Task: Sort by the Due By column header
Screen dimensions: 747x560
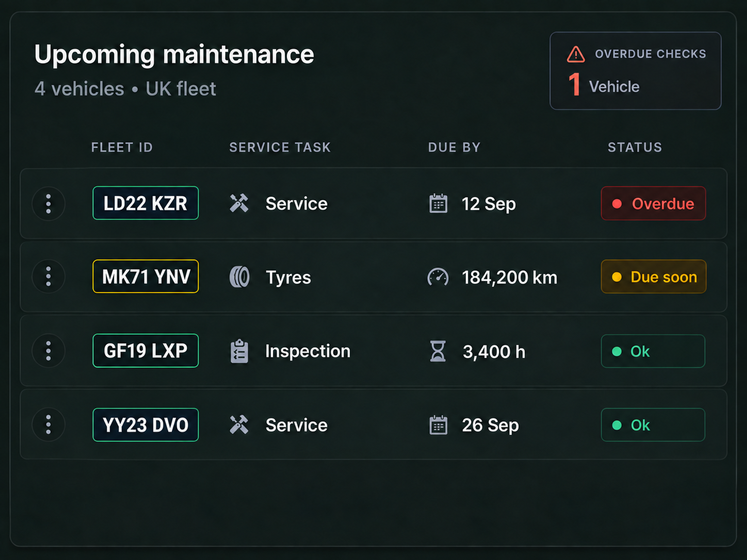Action: click(x=454, y=148)
